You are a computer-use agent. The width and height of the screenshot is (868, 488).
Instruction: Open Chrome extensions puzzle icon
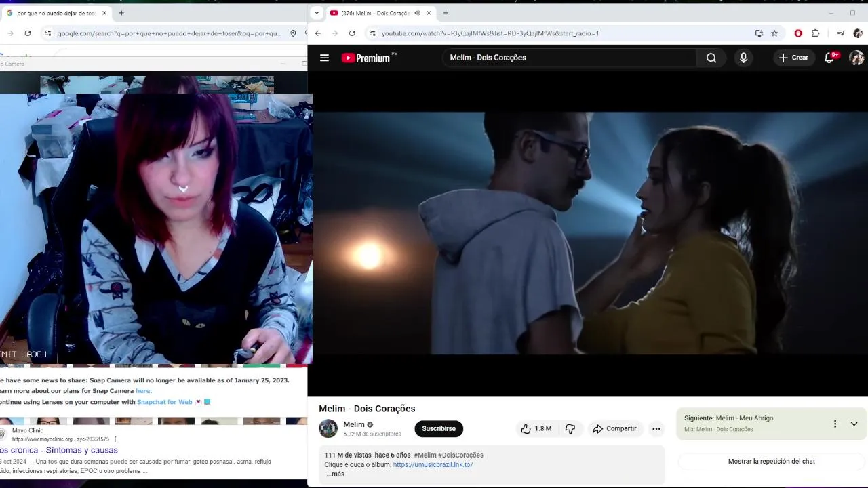click(815, 33)
